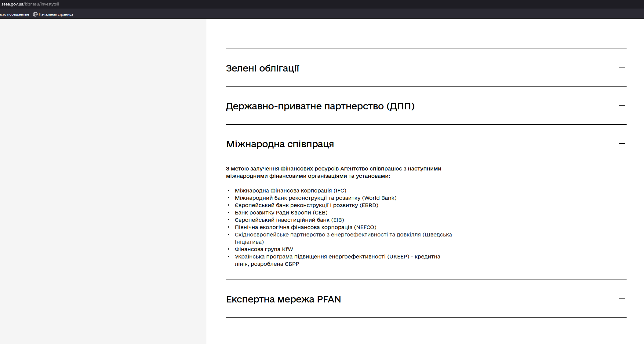Screen dimensions: 644x344
Task: Click Фінансова група KfW entry
Action: click(264, 249)
